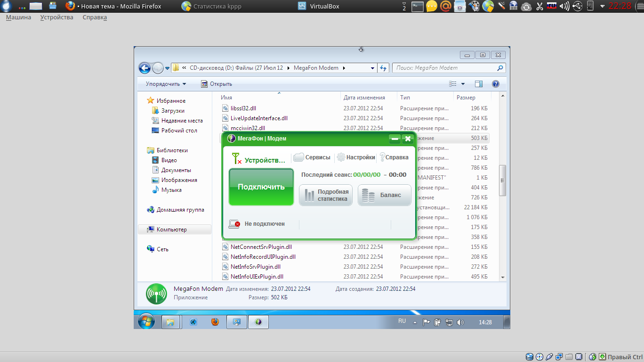Click the address bar refresh button
This screenshot has width=644, height=362.
(383, 68)
